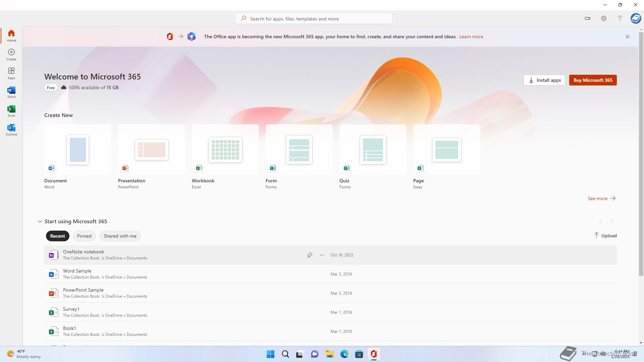This screenshot has height=362, width=644.
Task: Open Microsoft Store from taskbar
Action: tap(359, 354)
